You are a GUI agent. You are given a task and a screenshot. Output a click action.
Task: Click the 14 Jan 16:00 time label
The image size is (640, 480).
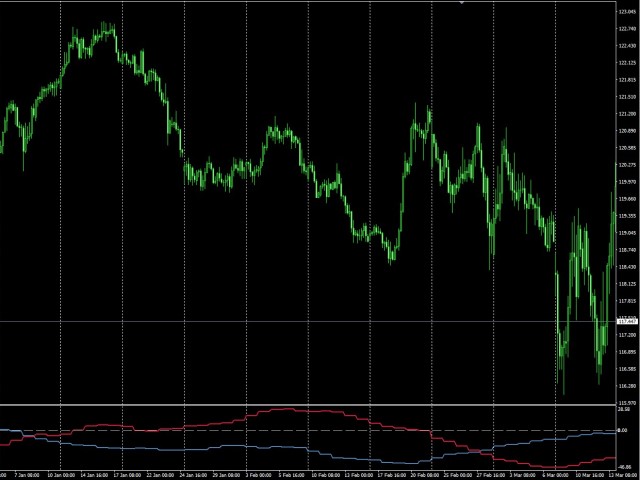[x=94, y=476]
